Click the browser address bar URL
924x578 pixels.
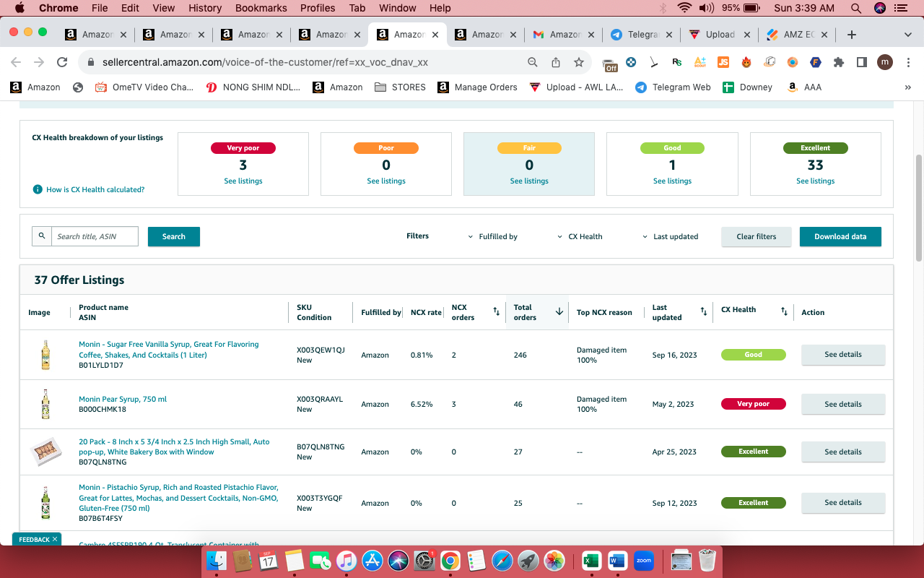(266, 62)
